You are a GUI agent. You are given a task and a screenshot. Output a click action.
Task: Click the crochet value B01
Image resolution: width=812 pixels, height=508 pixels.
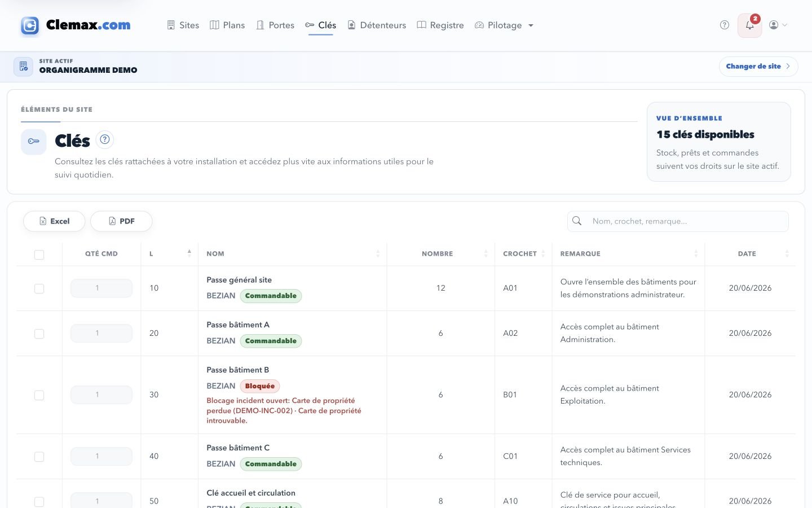[510, 395]
